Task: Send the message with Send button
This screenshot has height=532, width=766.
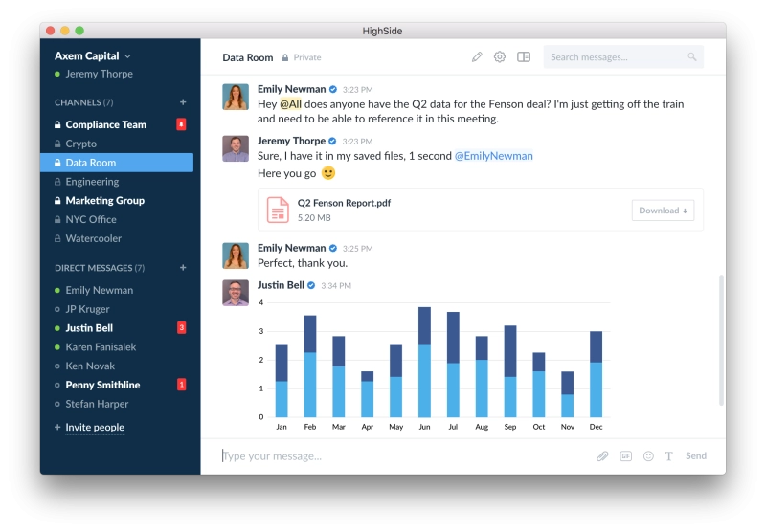Action: (696, 455)
